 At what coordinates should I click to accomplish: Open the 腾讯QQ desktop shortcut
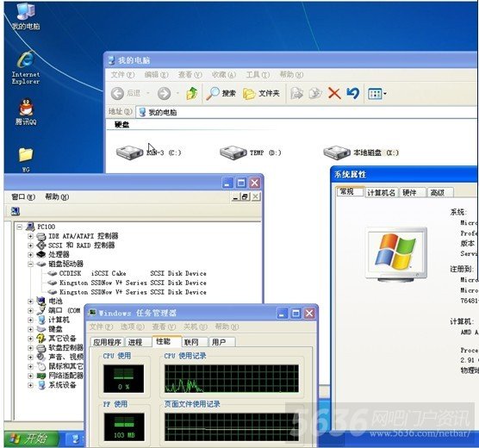point(26,111)
